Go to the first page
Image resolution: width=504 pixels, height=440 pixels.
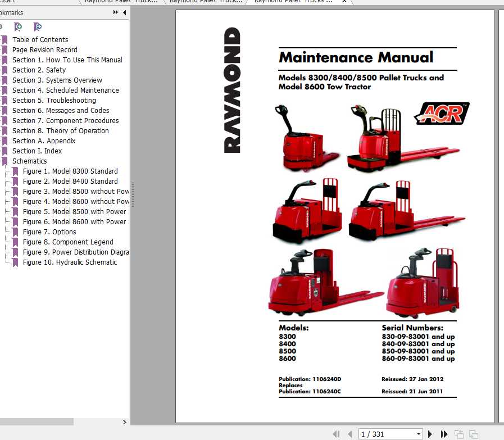coord(337,434)
